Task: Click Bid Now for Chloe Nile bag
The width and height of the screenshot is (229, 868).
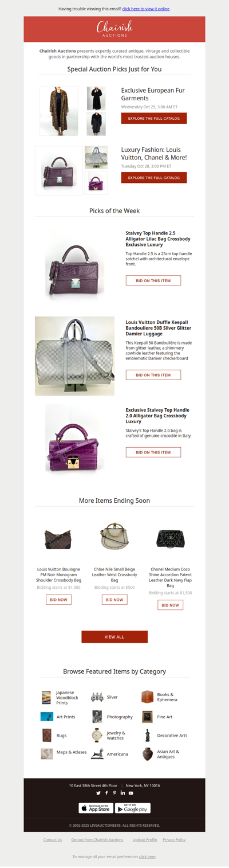Action: (x=114, y=600)
